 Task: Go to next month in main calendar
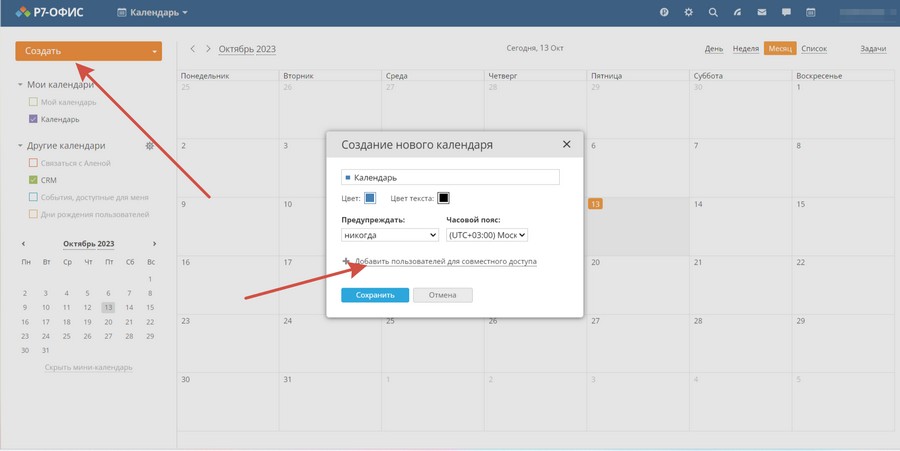208,49
